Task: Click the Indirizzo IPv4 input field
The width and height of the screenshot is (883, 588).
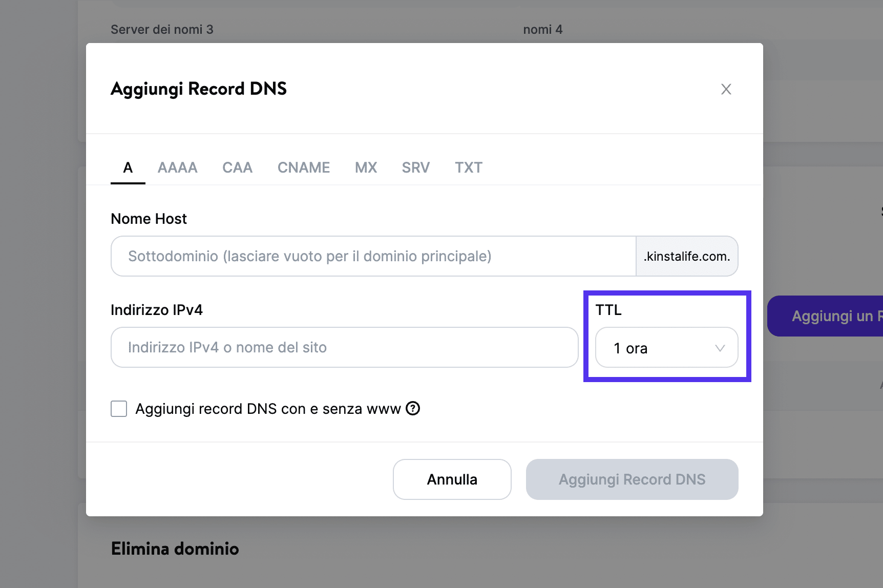Action: point(344,347)
